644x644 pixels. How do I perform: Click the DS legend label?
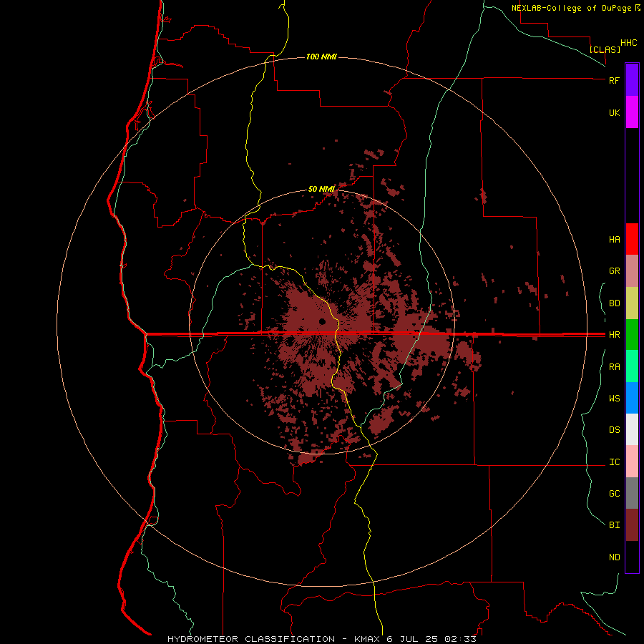pyautogui.click(x=614, y=430)
